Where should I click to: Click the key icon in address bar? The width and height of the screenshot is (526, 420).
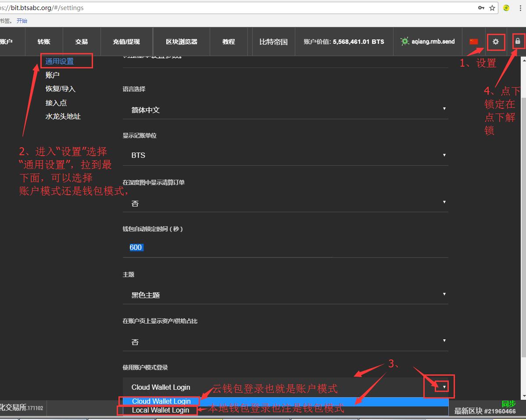pyautogui.click(x=481, y=8)
